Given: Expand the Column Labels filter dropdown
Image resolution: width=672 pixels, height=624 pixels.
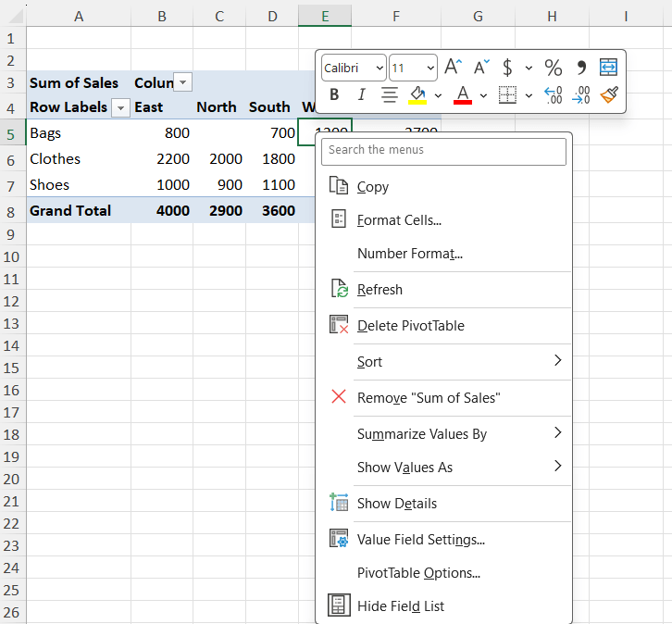Looking at the screenshot, I should point(183,83).
